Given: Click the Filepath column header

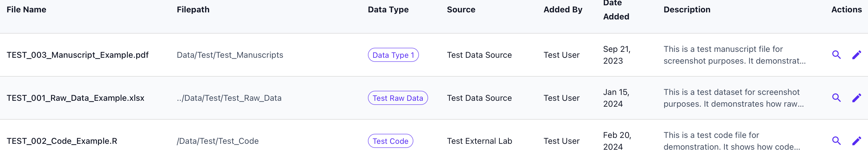Looking at the screenshot, I should click(193, 10).
